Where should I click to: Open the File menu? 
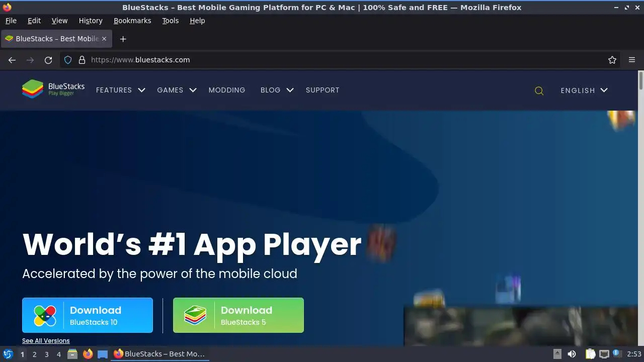[11, 21]
